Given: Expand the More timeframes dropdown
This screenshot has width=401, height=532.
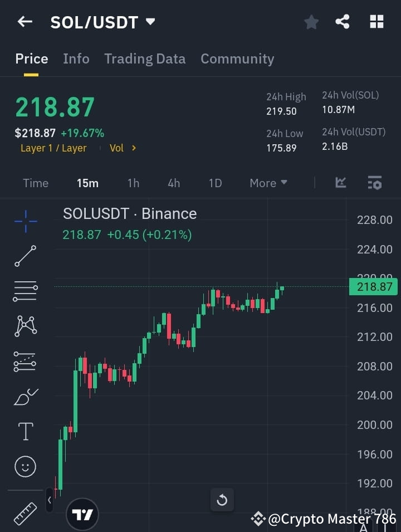Looking at the screenshot, I should tap(268, 183).
